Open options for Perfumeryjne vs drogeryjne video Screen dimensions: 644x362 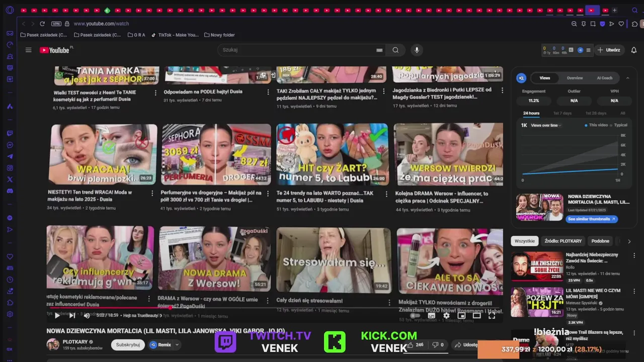268,193
